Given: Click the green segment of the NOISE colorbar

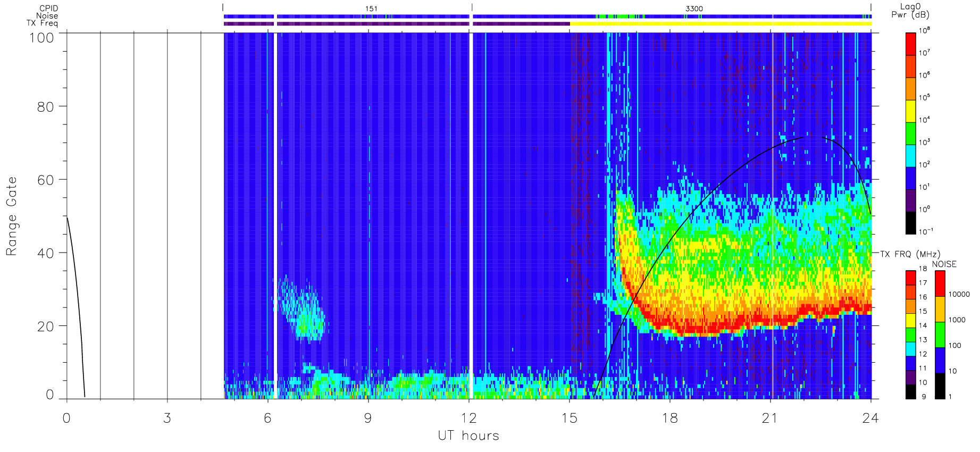Looking at the screenshot, I should point(940,334).
